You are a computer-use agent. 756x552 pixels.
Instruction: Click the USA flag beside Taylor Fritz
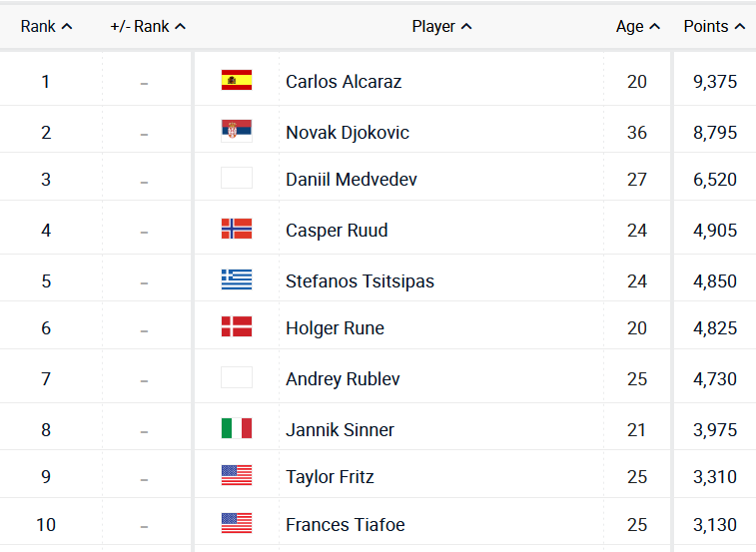click(x=237, y=476)
